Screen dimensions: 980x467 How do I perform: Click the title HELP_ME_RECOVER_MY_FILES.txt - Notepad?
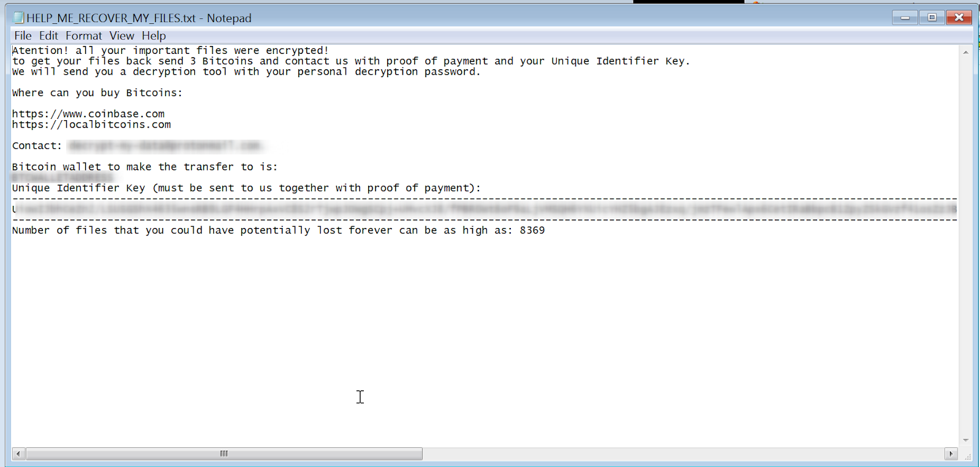point(139,18)
